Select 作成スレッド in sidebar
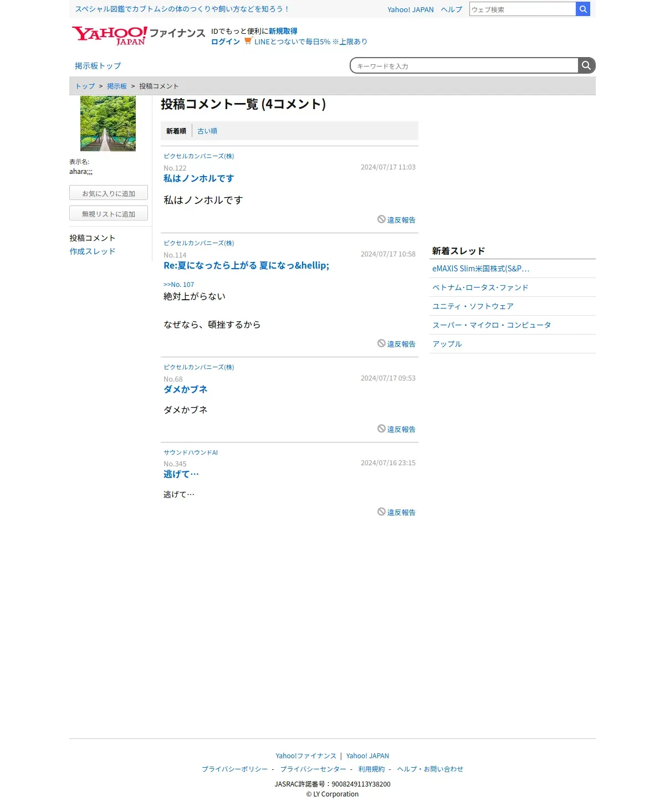 tap(93, 251)
